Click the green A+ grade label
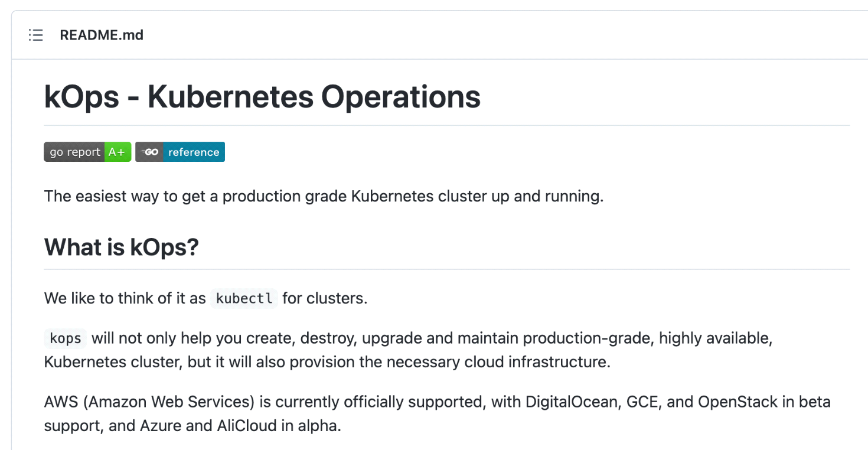This screenshot has height=450, width=868. pos(118,152)
